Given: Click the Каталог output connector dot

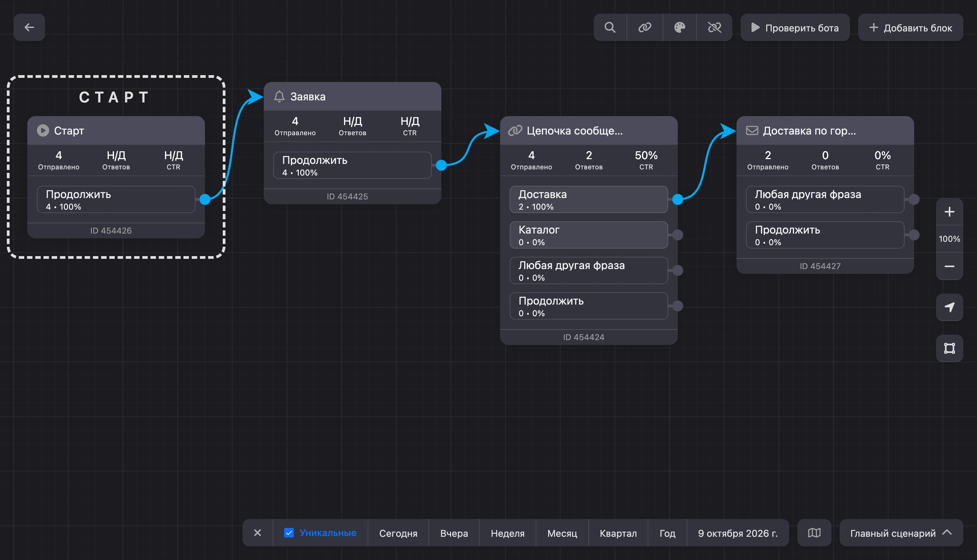Looking at the screenshot, I should pyautogui.click(x=678, y=235).
